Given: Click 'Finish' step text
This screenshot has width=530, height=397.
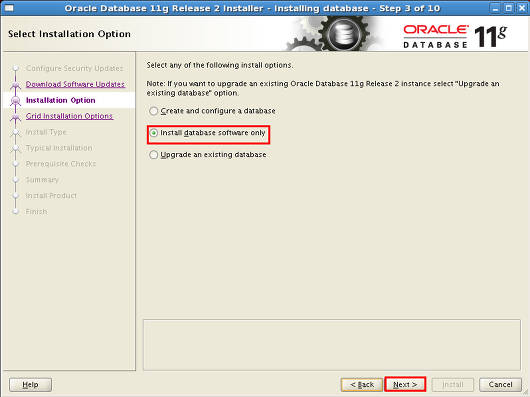Looking at the screenshot, I should tap(37, 212).
